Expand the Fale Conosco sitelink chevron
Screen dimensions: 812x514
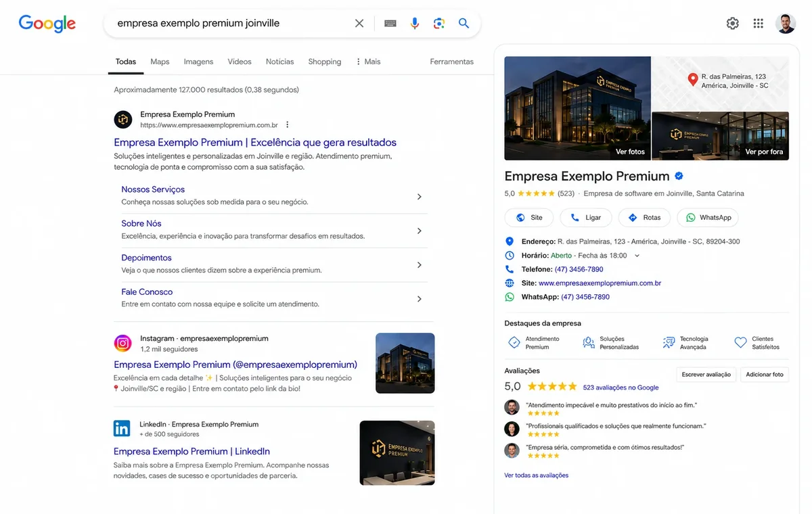[x=420, y=299]
